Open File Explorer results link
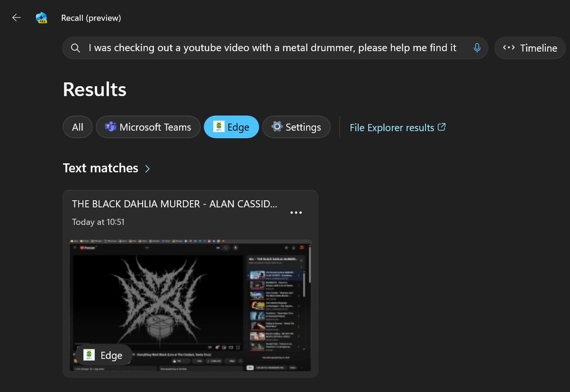Image resolution: width=570 pixels, height=392 pixels. (x=398, y=128)
